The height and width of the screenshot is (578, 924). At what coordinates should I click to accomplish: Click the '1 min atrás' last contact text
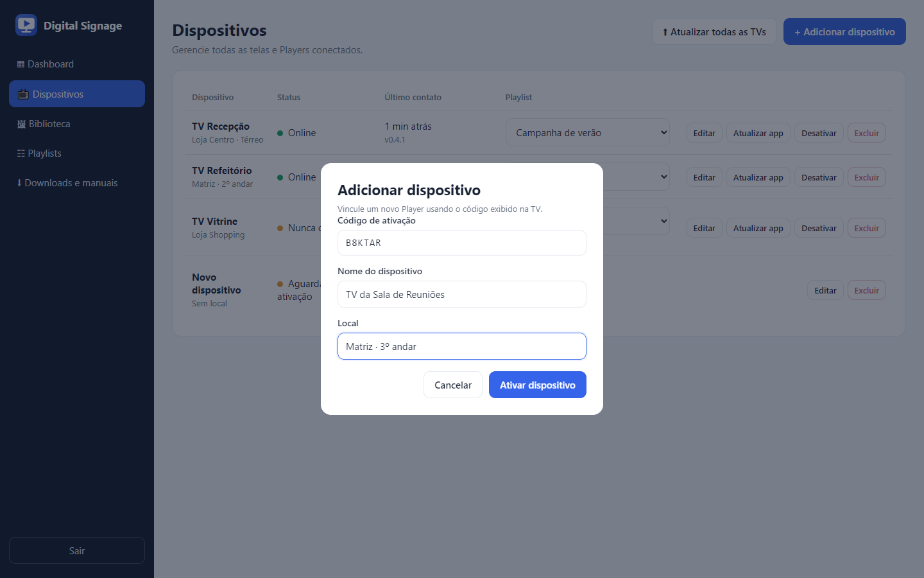(x=408, y=127)
